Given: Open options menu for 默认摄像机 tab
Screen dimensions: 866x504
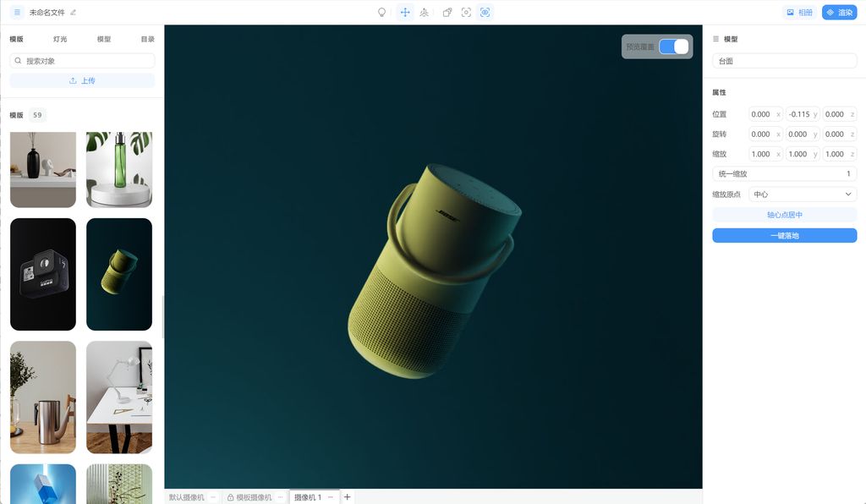Looking at the screenshot, I should click(213, 497).
